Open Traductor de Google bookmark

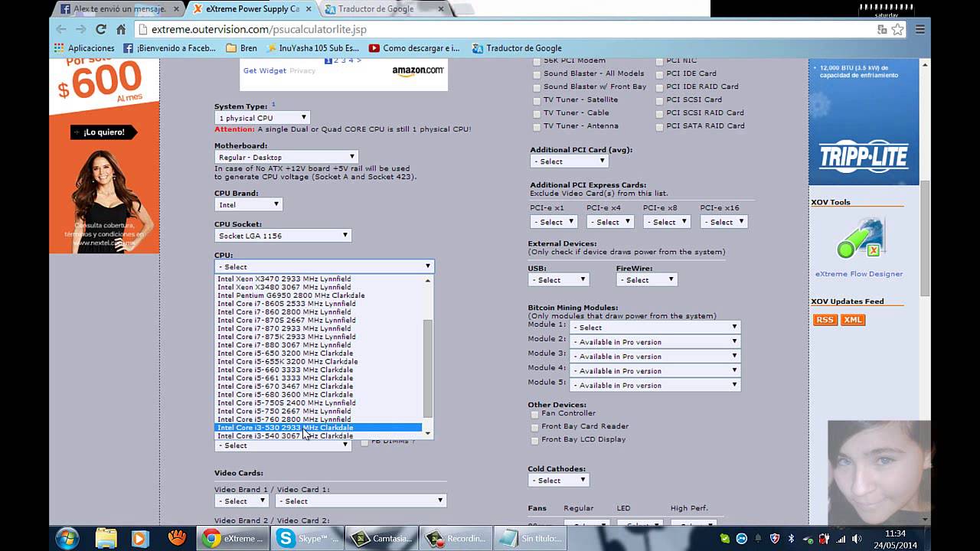point(517,48)
